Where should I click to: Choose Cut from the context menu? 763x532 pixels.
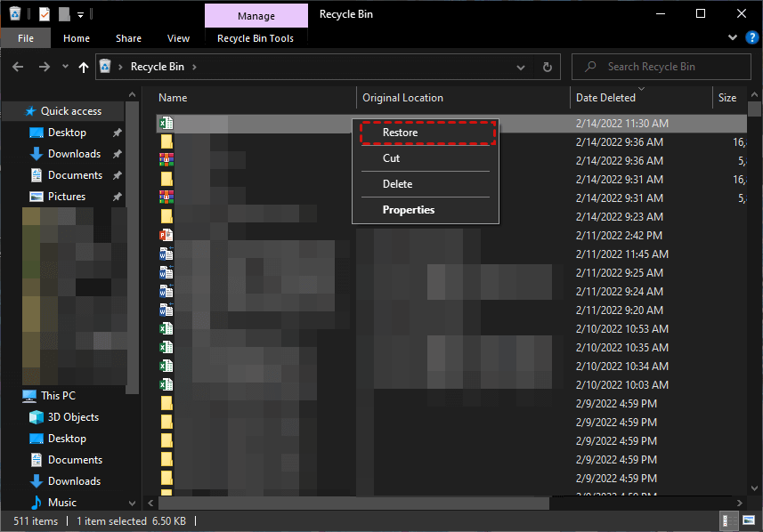(x=426, y=158)
